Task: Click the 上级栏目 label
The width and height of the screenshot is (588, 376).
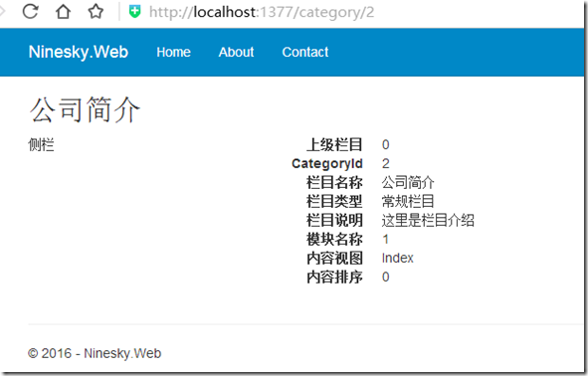Action: click(334, 144)
